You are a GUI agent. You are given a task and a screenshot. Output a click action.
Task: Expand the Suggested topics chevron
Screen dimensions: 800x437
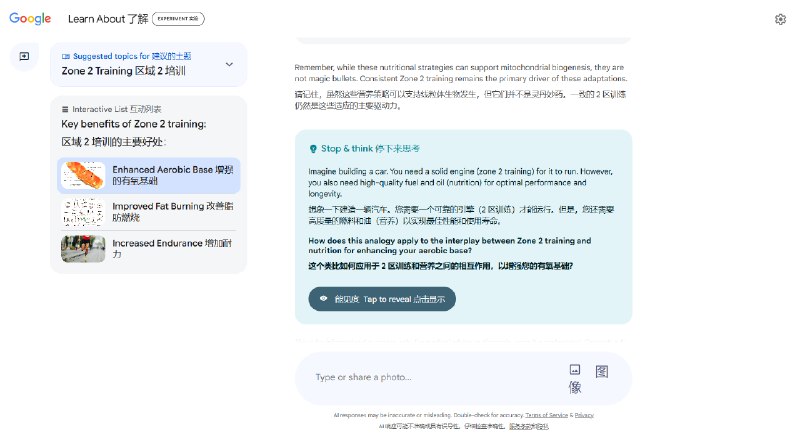coord(229,64)
